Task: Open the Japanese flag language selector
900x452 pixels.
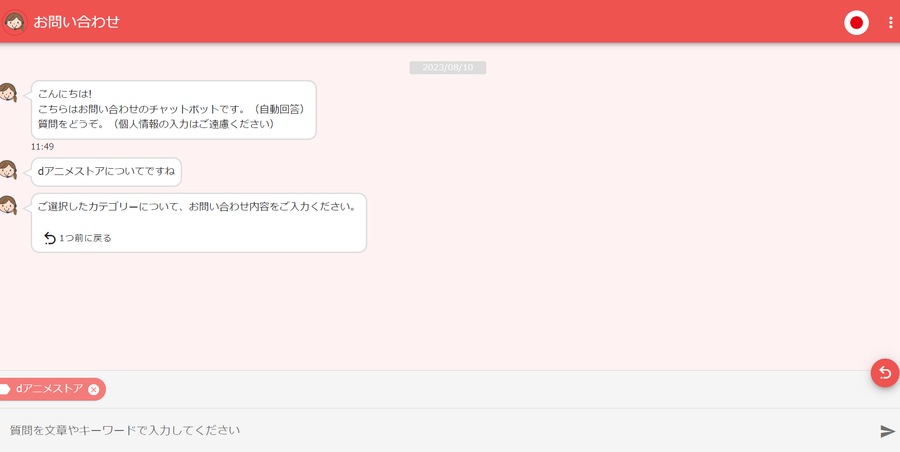Action: (856, 23)
